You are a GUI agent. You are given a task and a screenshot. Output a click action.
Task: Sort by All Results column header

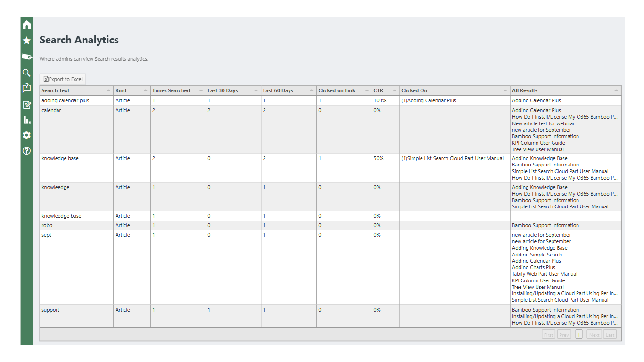[566, 90]
